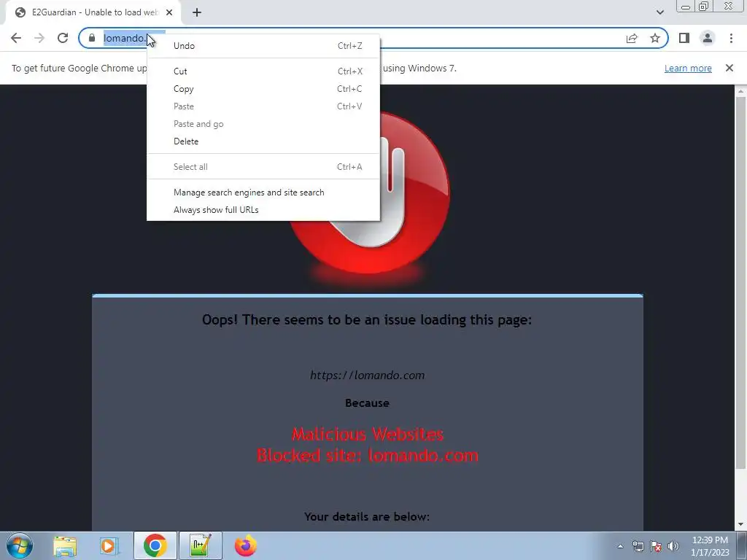The width and height of the screenshot is (747, 560).
Task: Click the 'Oops! There seems to be' heading
Action: tap(367, 319)
